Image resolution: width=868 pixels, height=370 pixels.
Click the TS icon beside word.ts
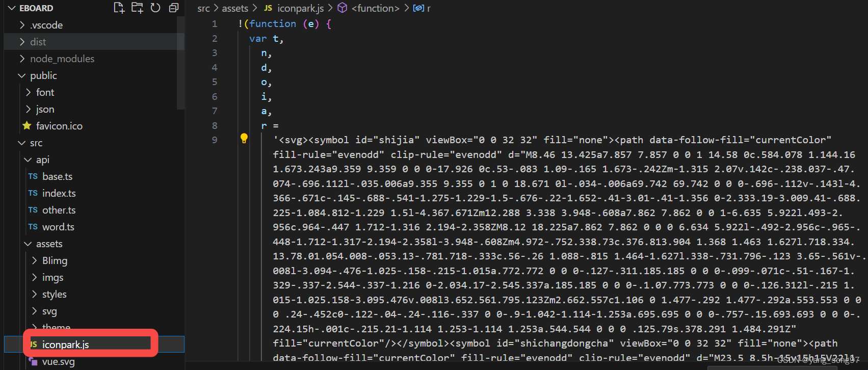click(33, 227)
